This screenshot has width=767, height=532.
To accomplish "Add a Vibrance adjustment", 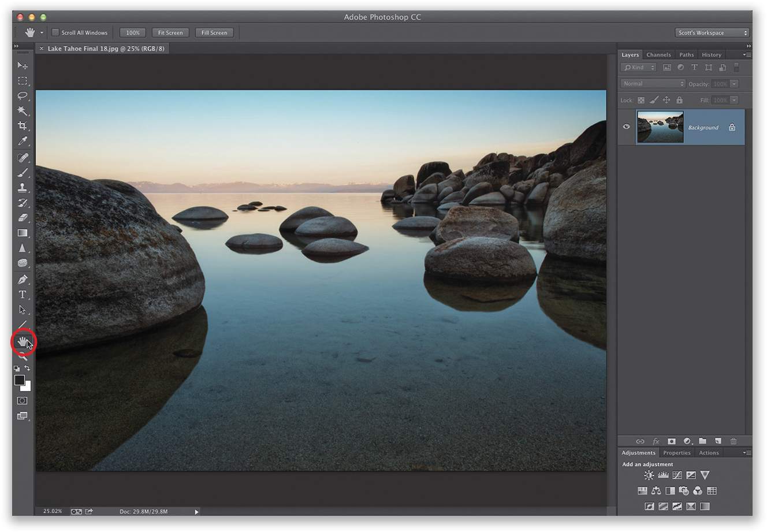I will click(x=705, y=475).
